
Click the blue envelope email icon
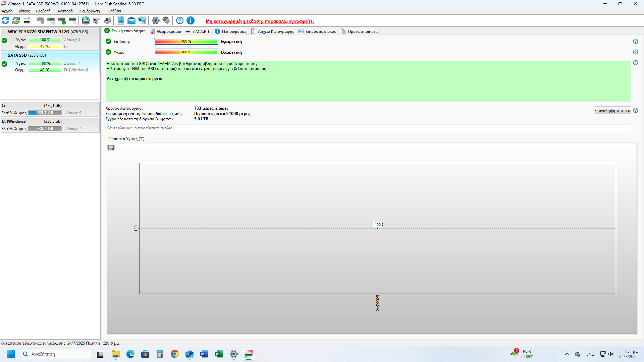131,21
